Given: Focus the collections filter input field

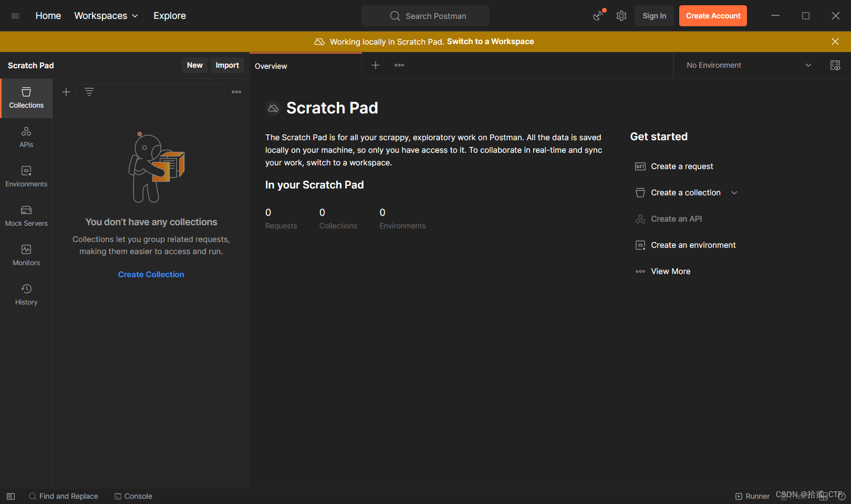Looking at the screenshot, I should coord(151,92).
